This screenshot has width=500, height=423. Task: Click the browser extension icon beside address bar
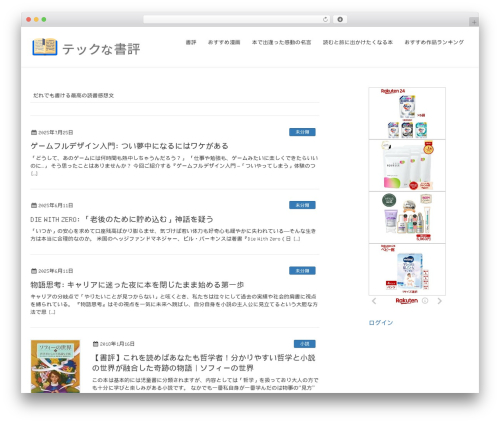pos(340,19)
